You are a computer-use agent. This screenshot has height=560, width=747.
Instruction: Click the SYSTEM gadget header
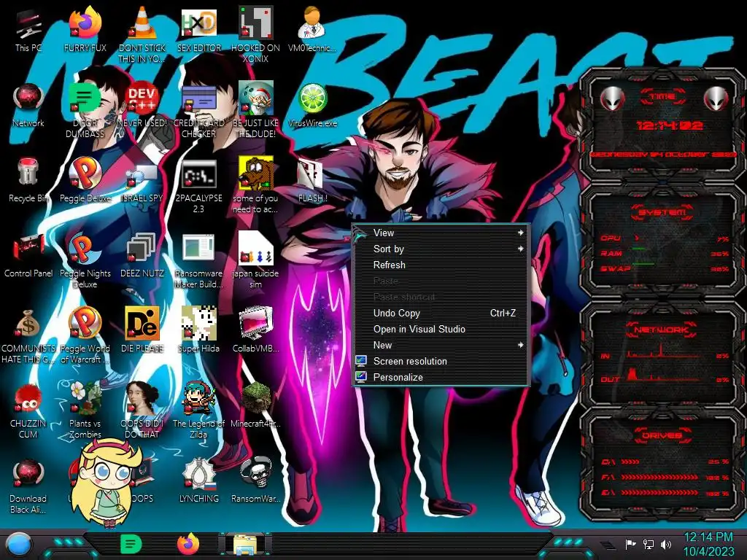(662, 212)
